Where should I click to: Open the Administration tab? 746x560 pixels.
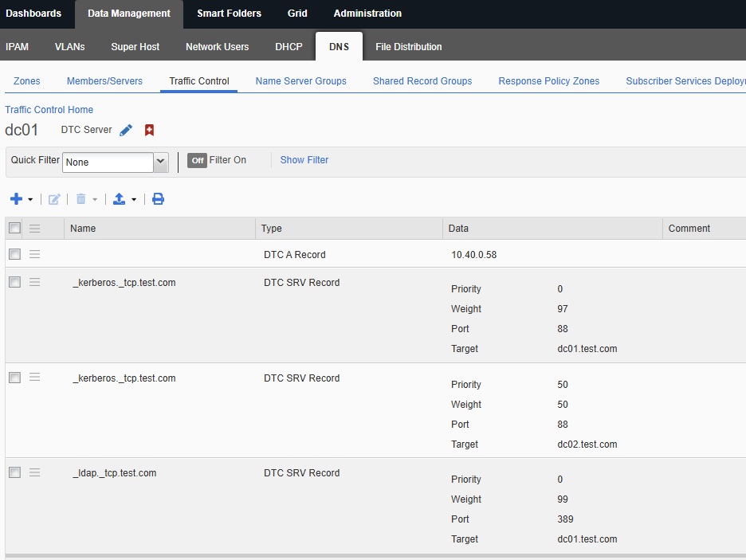coord(367,14)
